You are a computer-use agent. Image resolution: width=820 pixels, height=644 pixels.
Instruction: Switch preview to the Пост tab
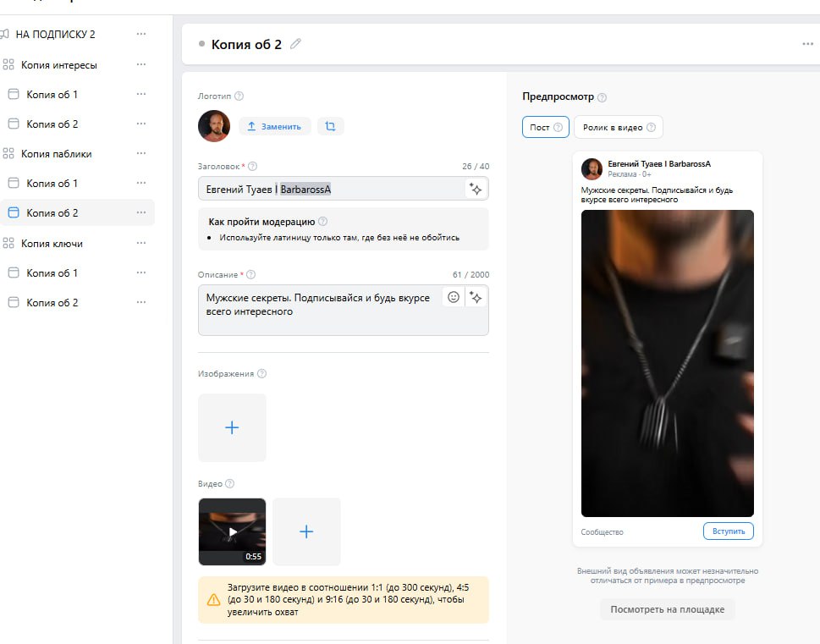(545, 127)
